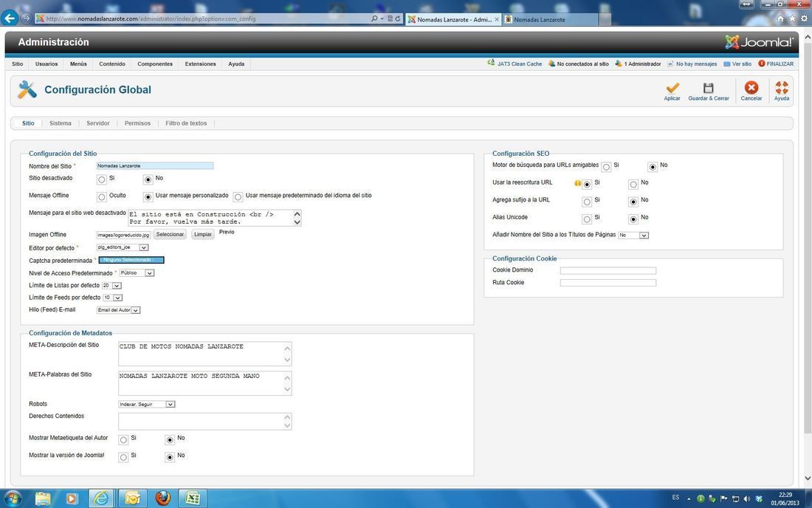
Task: Switch to Filtro de textos tab
Action: click(x=186, y=123)
